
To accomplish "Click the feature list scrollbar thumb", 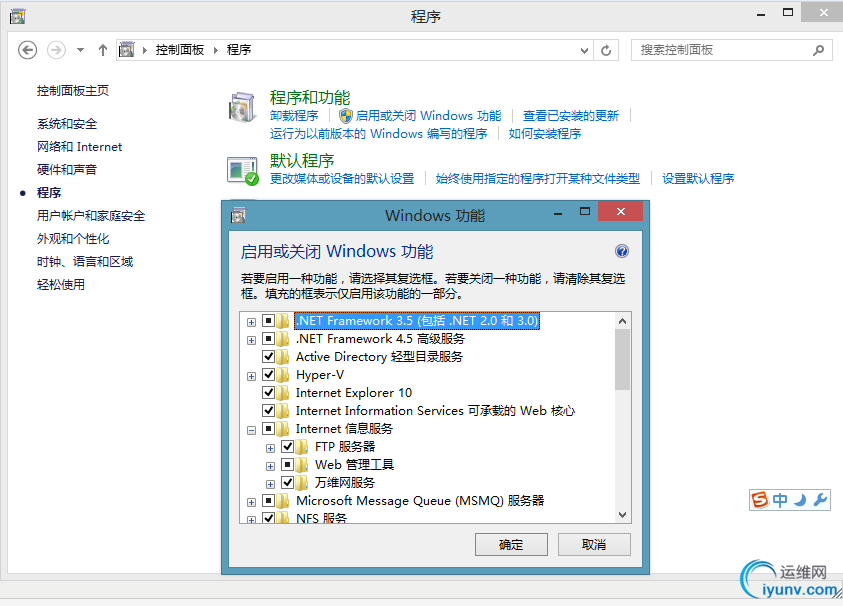I will coord(623,359).
